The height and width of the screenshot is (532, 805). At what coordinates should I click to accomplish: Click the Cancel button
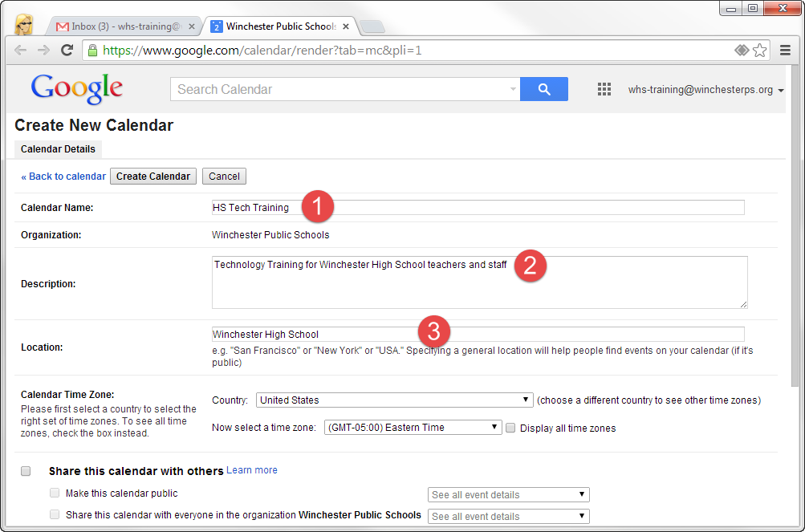[224, 177]
